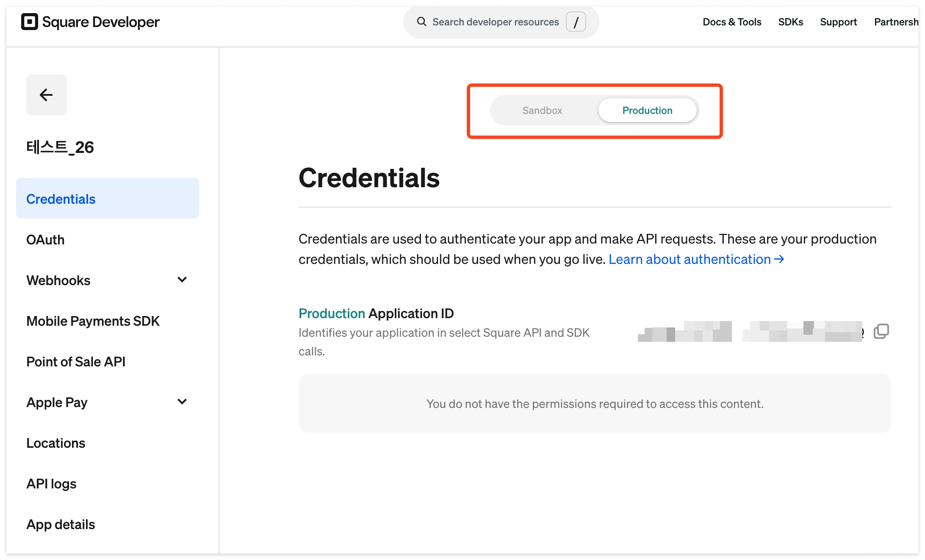
Task: Switch environment to Sandbox
Action: click(542, 111)
